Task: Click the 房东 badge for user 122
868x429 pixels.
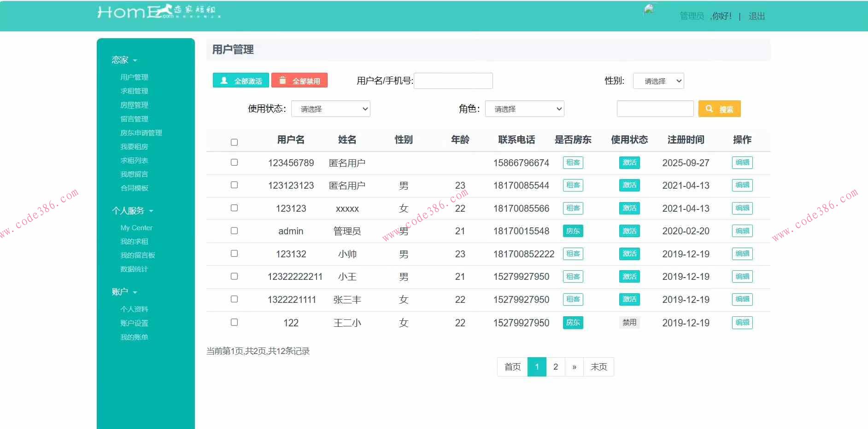Action: point(573,323)
